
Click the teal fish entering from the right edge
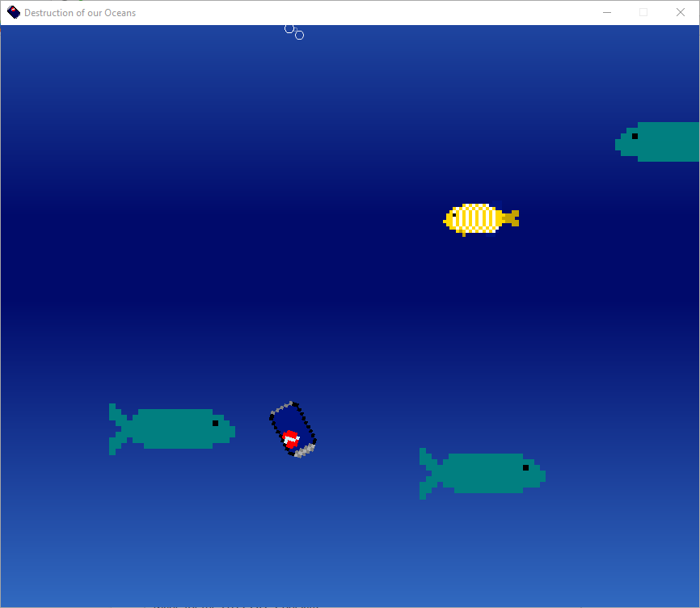[x=663, y=142]
